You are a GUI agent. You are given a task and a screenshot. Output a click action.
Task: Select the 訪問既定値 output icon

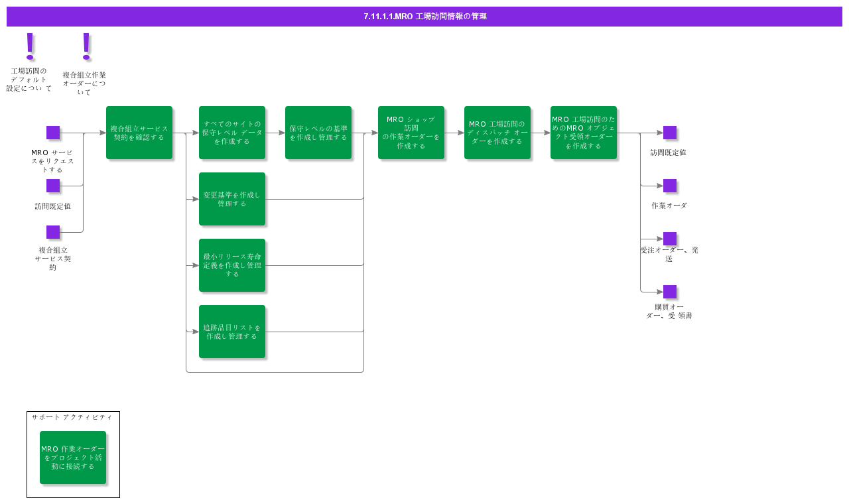tap(669, 133)
